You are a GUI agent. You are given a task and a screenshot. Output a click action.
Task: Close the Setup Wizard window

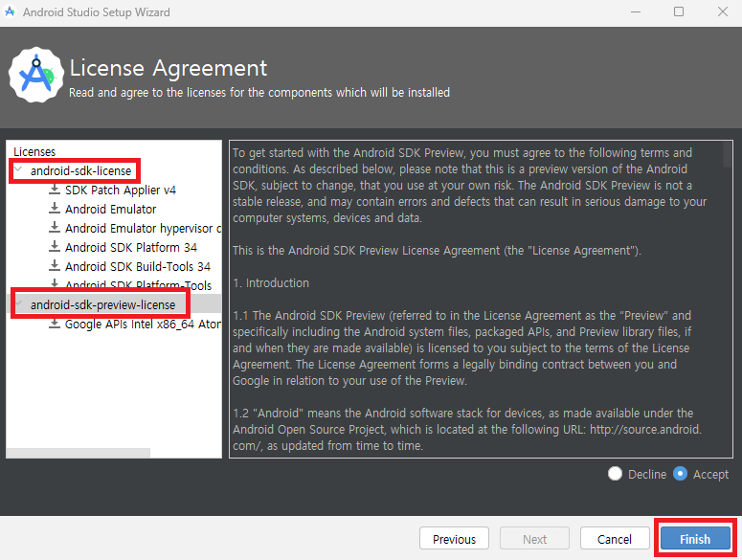722,11
